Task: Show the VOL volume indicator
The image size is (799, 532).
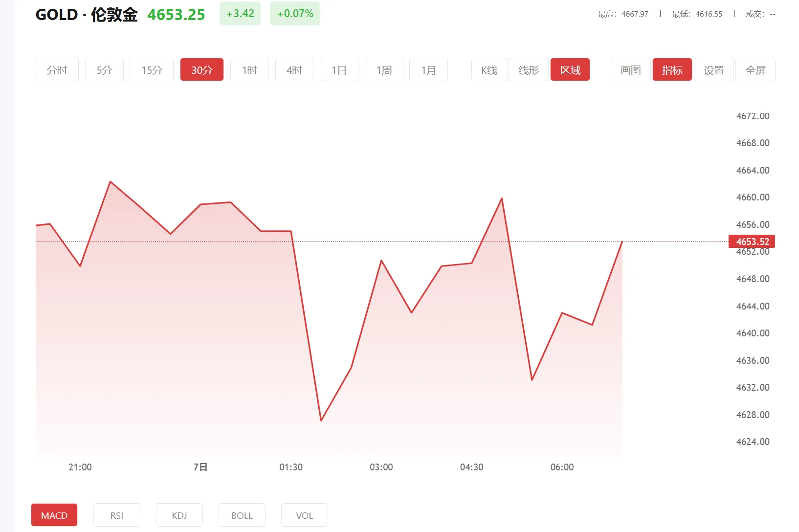Action: point(304,515)
